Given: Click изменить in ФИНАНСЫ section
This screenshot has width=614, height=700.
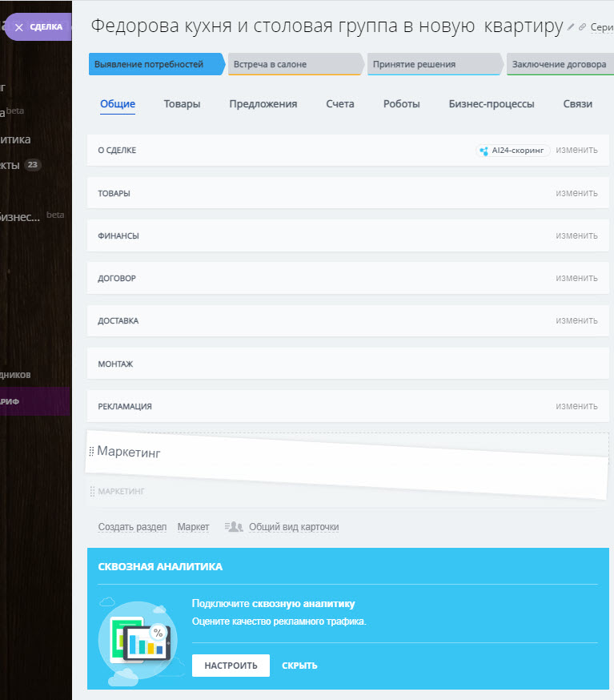Looking at the screenshot, I should pyautogui.click(x=576, y=235).
